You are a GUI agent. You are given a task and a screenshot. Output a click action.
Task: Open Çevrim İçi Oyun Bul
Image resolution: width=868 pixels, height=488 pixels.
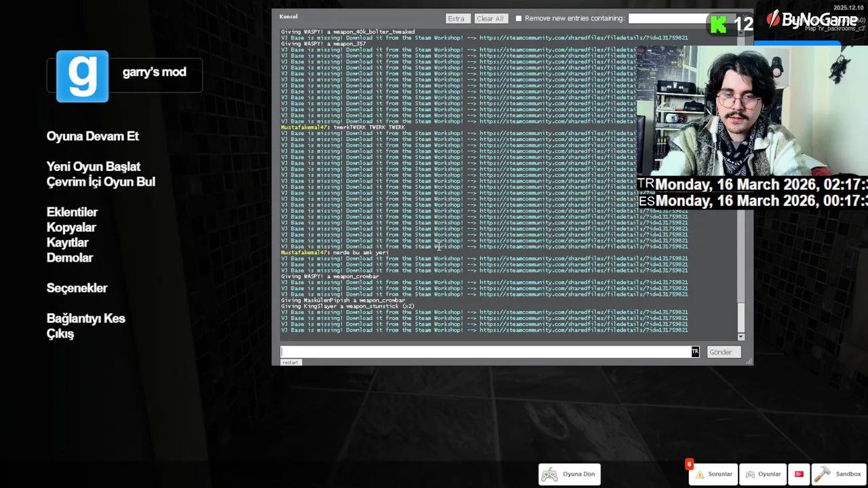point(101,182)
